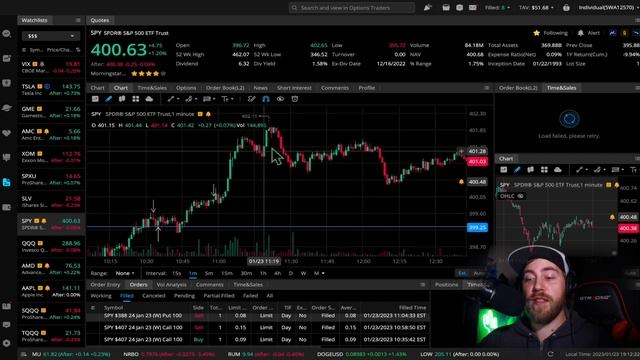Viewport: 640px width, 360px height.
Task: Open the TAV account value dropdown
Action: click(x=536, y=7)
